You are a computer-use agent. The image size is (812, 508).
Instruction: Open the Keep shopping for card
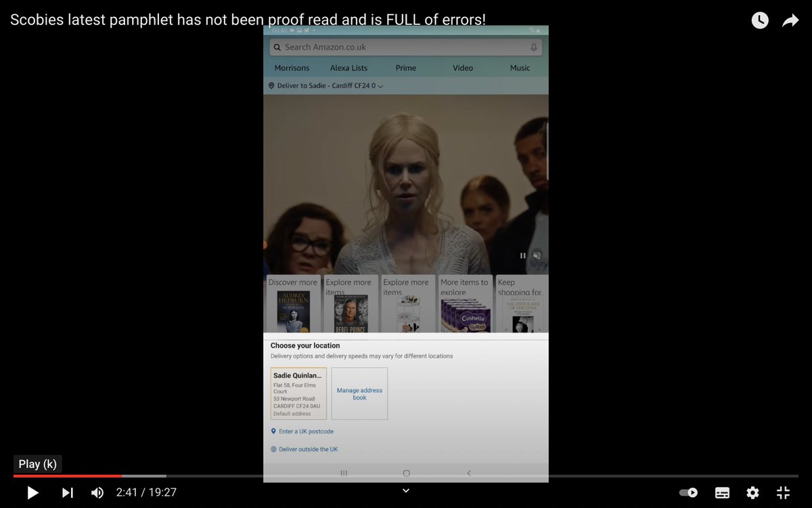521,303
